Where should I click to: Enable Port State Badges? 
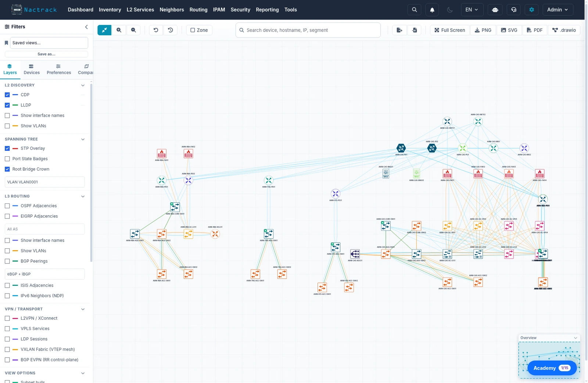(x=7, y=159)
